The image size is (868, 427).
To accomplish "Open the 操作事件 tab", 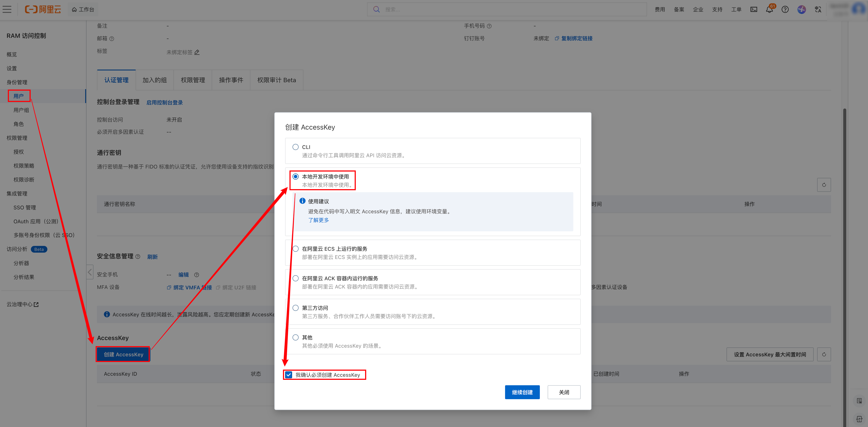I will [x=231, y=80].
